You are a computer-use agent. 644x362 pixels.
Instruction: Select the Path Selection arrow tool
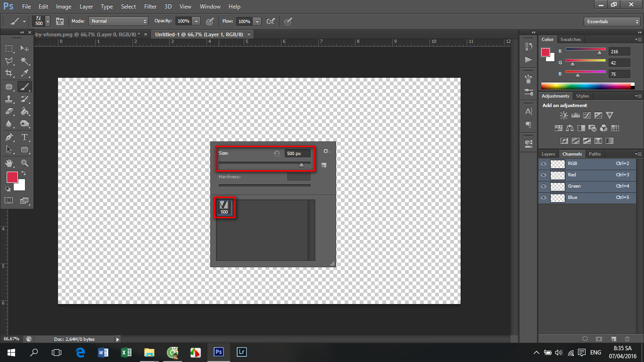(9, 150)
